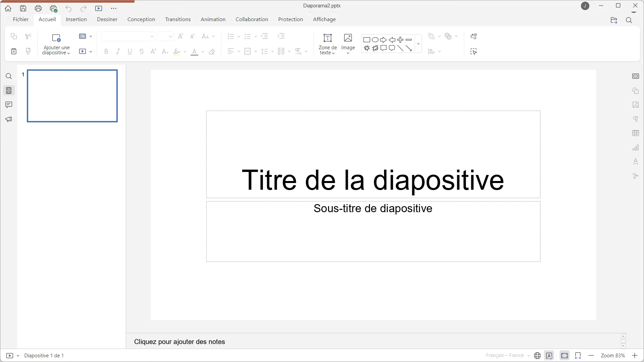
Task: Insert an Image from the ribbon
Action: tap(348, 44)
